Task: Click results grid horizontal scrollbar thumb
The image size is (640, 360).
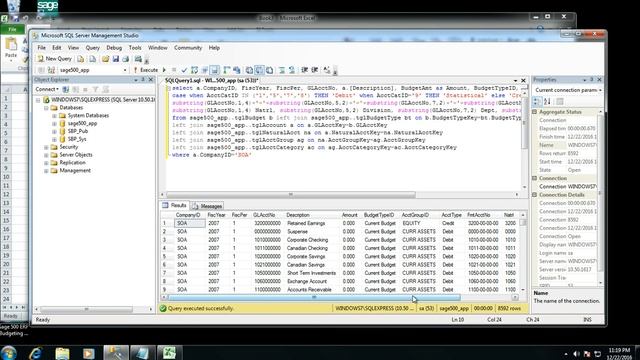Action: [x=313, y=298]
